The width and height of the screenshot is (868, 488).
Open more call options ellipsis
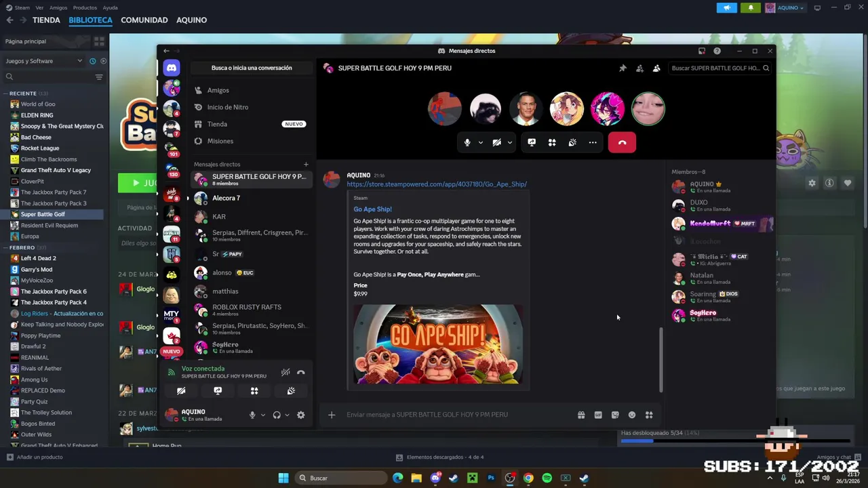(x=593, y=142)
